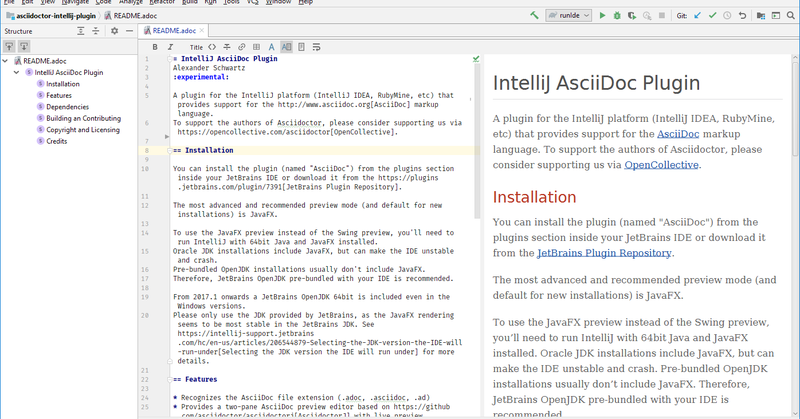Start debugging with the bug icon

[x=617, y=15]
